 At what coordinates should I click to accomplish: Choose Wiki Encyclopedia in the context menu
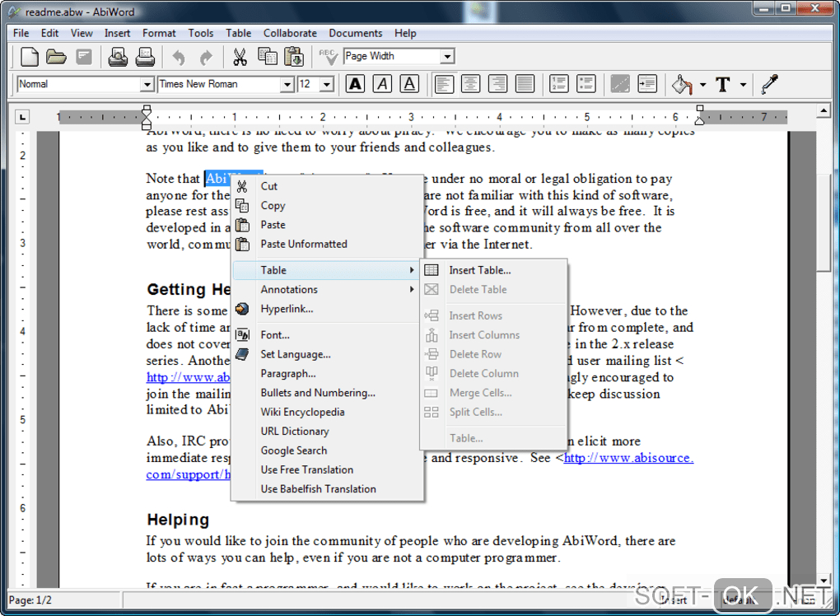(303, 412)
